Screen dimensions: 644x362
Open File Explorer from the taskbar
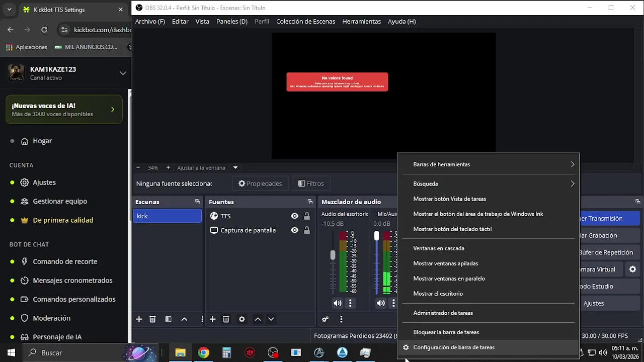pos(180,353)
